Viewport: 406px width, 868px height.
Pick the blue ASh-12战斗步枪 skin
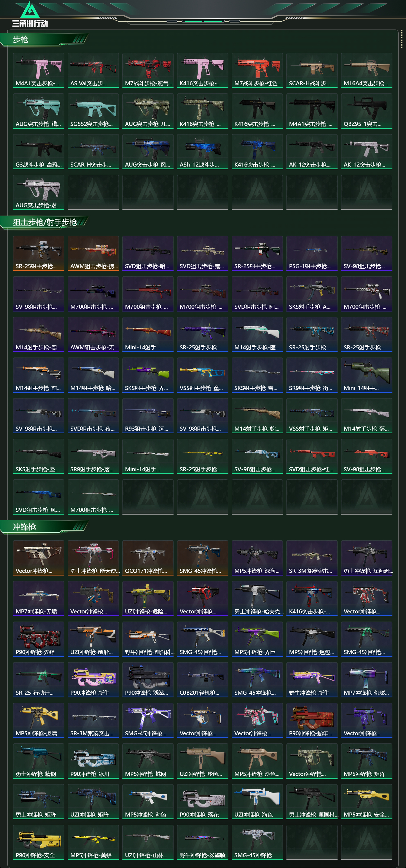pyautogui.click(x=203, y=152)
